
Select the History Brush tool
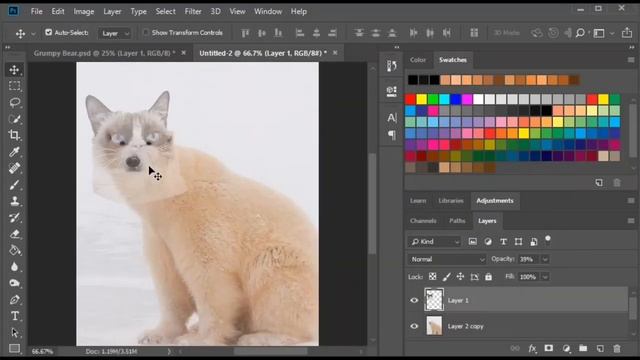click(14, 218)
